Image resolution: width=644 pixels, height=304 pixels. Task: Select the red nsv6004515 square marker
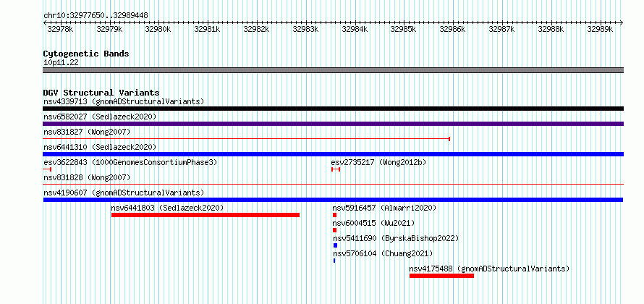[x=335, y=230]
